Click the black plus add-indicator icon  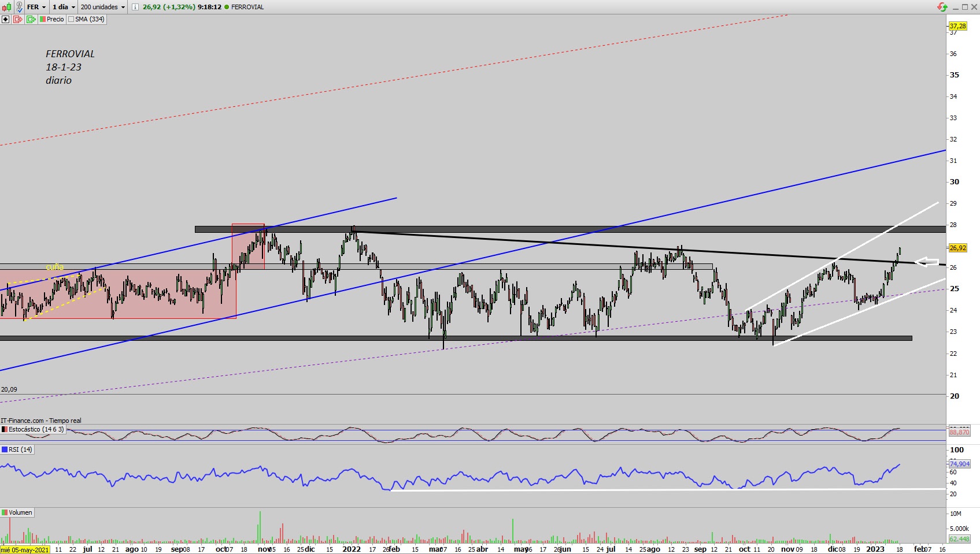point(6,19)
